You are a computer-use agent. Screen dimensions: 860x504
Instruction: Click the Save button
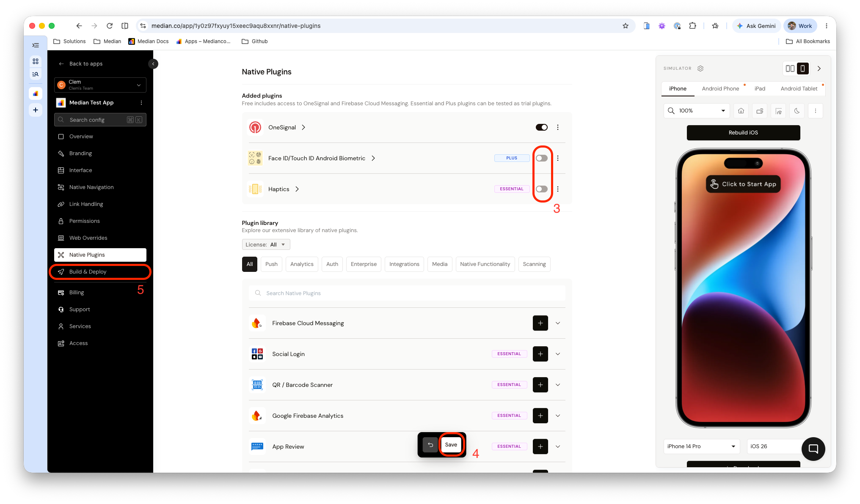pos(451,444)
